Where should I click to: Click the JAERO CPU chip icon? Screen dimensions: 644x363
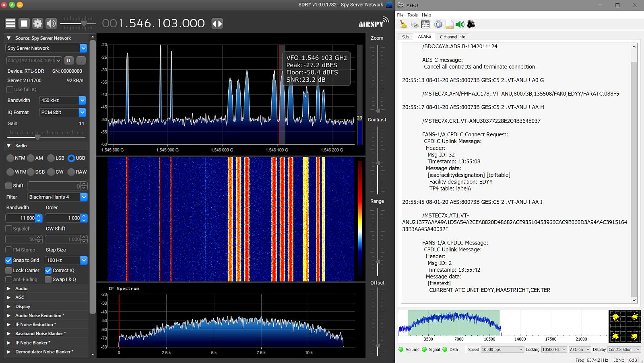click(x=471, y=25)
